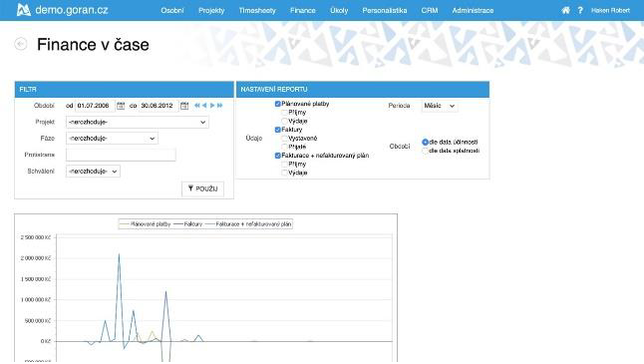This screenshot has height=364, width=644.
Task: Open Timesheety menu
Action: (257, 11)
